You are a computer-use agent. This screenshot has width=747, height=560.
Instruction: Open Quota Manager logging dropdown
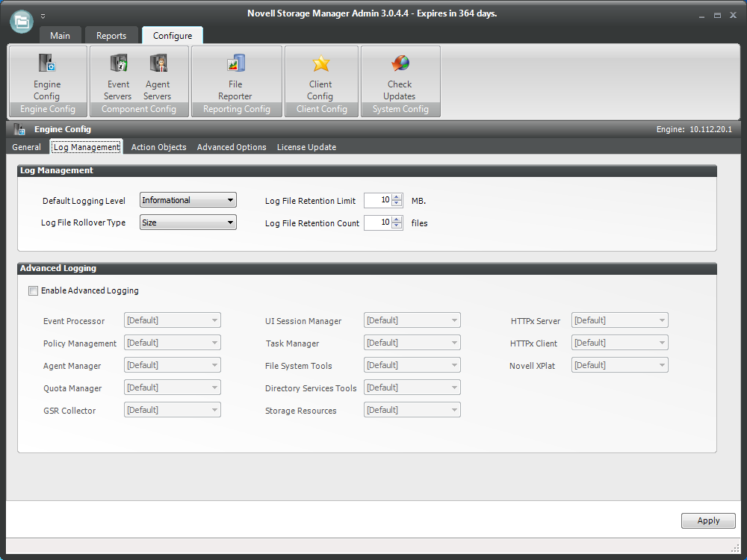[x=173, y=388]
